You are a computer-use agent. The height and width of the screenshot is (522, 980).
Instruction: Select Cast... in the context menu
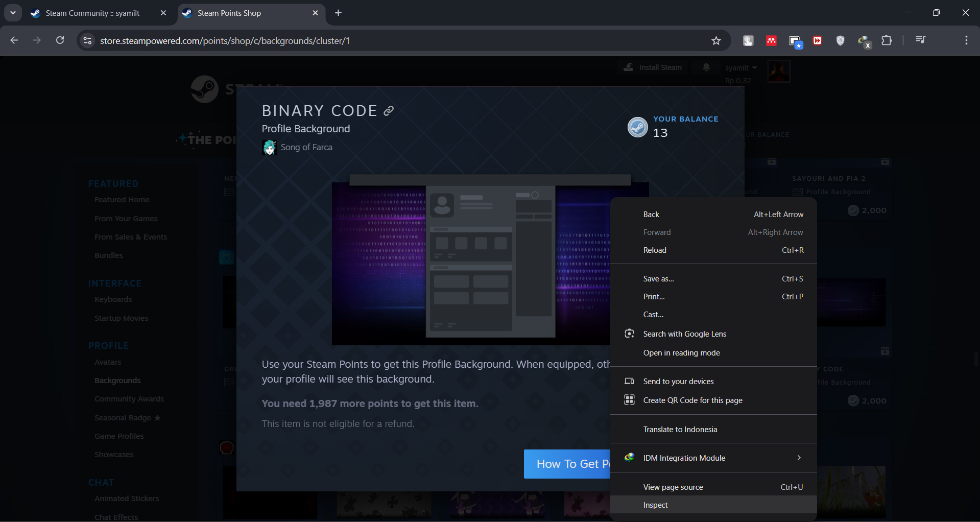click(x=713, y=315)
